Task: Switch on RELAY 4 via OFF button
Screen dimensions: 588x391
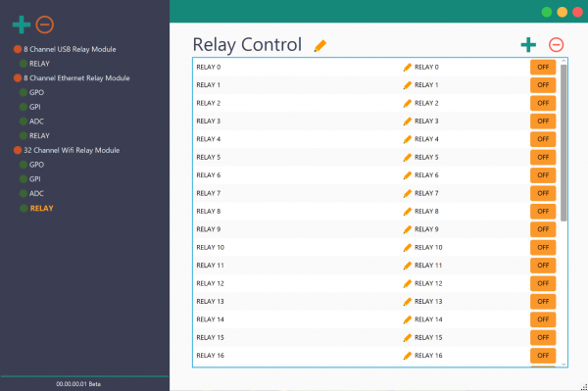Action: tap(543, 139)
